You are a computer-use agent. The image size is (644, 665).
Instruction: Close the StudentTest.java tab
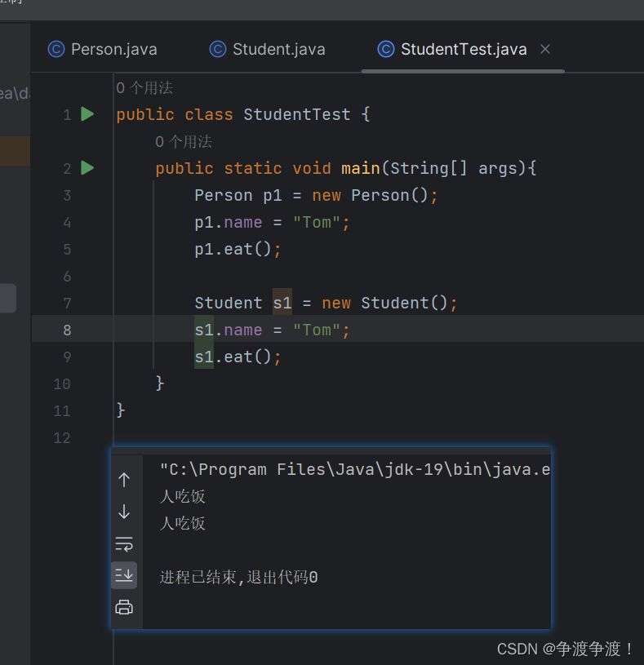(544, 49)
